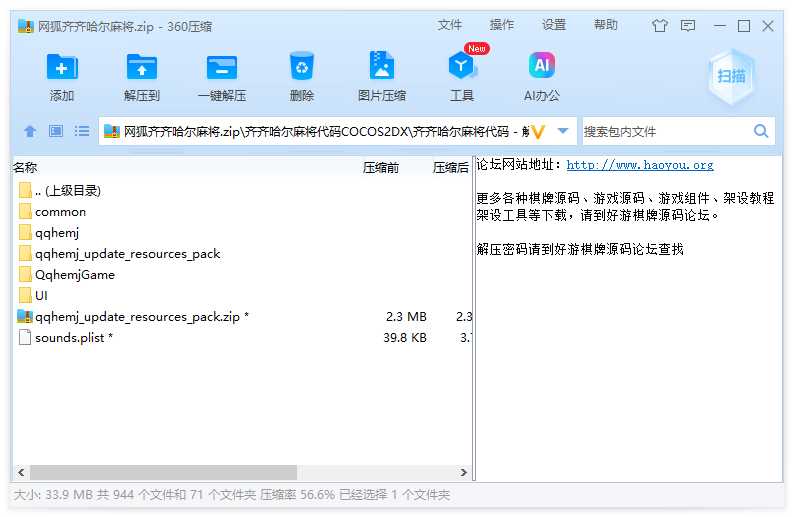Screen dimensions: 794x517
Task: Click the scrollbar left arrow
Action: pos(21,472)
